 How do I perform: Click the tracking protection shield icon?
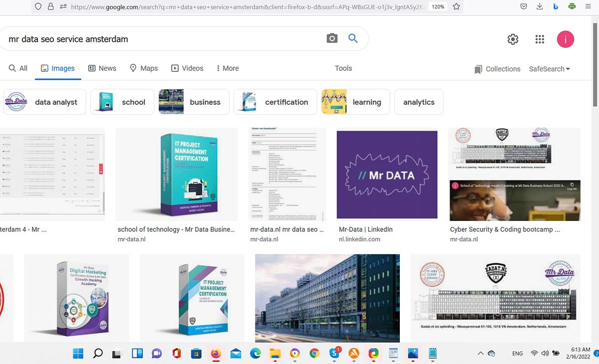pos(38,6)
